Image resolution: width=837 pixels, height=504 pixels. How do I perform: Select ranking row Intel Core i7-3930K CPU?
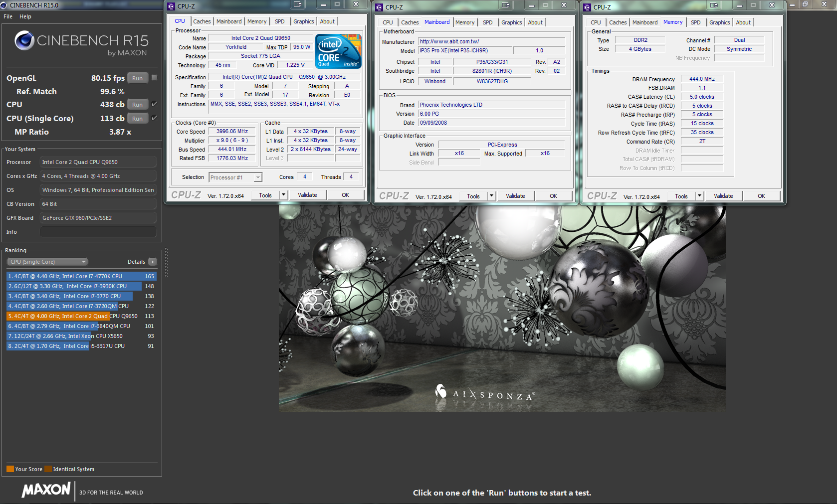(81, 286)
